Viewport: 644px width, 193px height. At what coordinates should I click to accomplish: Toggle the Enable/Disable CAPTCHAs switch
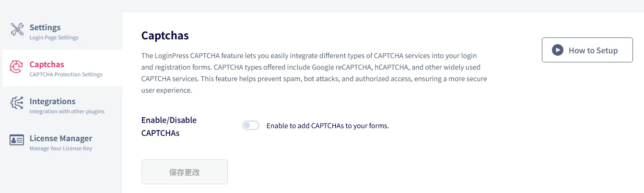click(x=250, y=126)
